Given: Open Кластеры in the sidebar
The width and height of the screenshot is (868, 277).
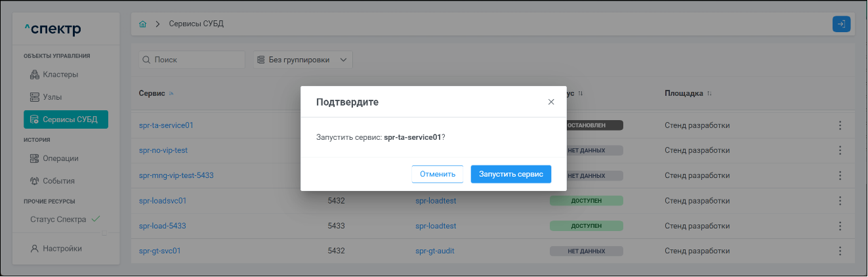Looking at the screenshot, I should coord(60,74).
